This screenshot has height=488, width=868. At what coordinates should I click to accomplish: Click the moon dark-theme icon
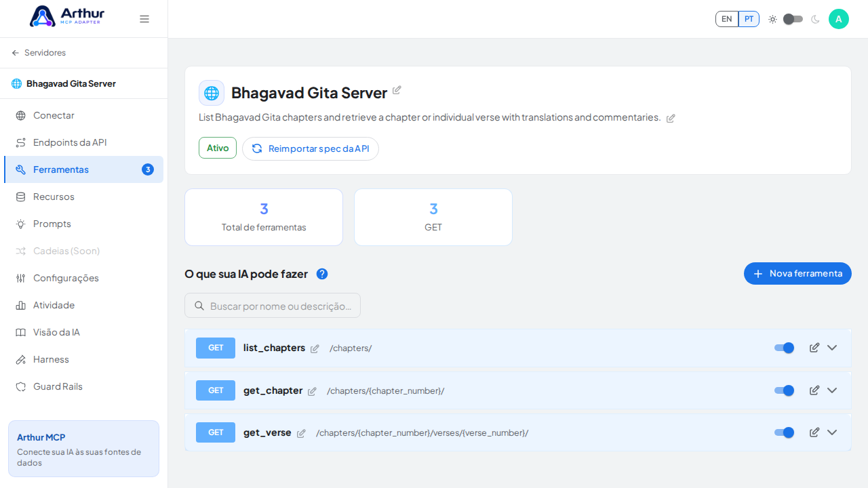click(x=815, y=19)
